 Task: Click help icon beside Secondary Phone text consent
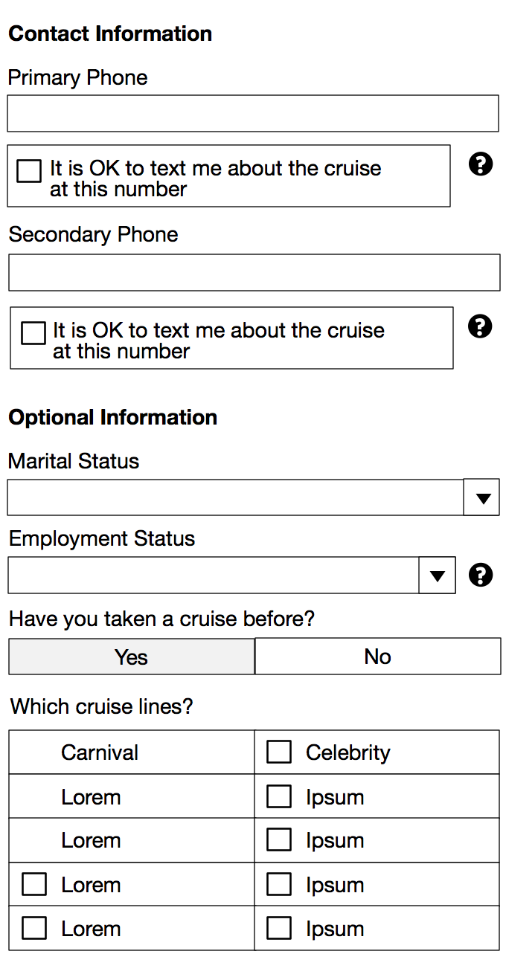[481, 326]
